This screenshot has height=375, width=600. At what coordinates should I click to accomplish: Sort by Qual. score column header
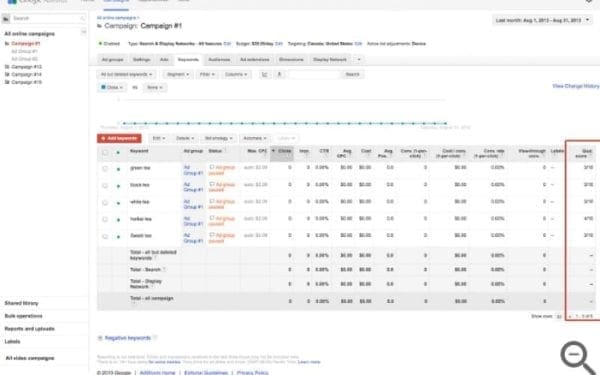(584, 153)
